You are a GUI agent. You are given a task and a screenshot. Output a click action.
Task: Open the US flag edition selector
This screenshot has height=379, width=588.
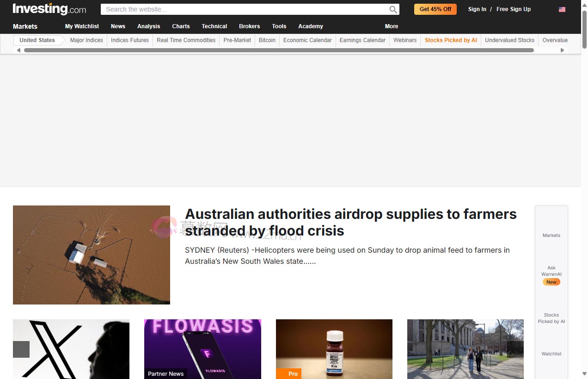(x=562, y=9)
